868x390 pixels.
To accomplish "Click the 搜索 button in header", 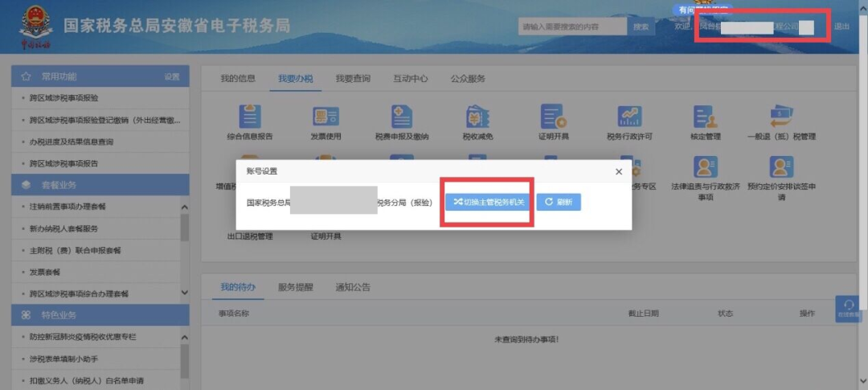I will coord(641,27).
